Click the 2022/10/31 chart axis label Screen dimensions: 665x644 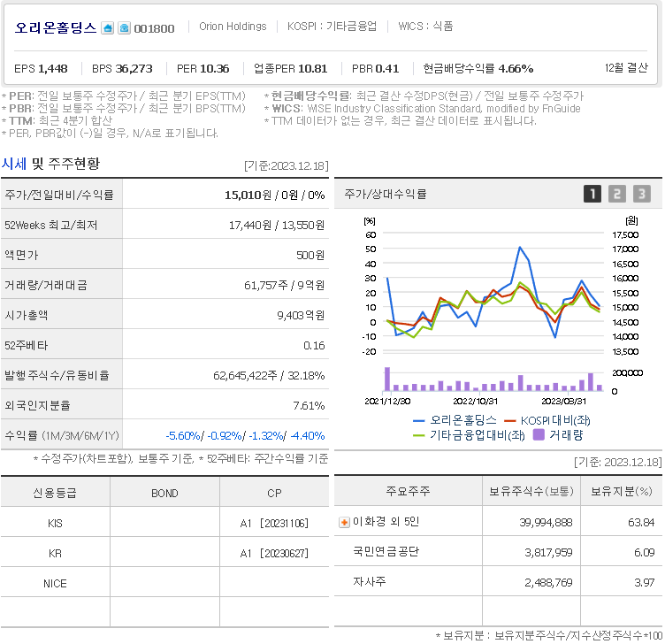click(475, 401)
